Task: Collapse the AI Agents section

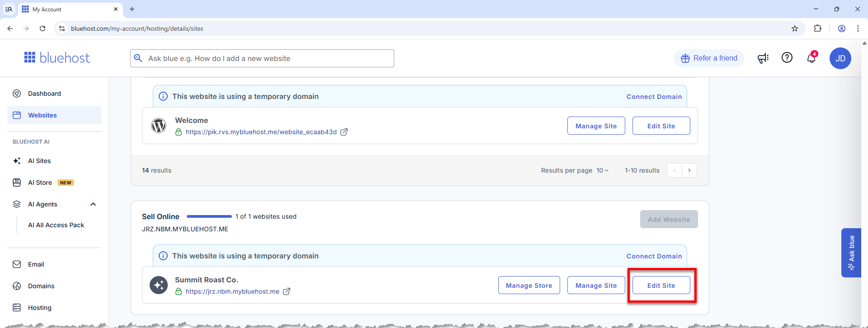Action: [x=93, y=204]
